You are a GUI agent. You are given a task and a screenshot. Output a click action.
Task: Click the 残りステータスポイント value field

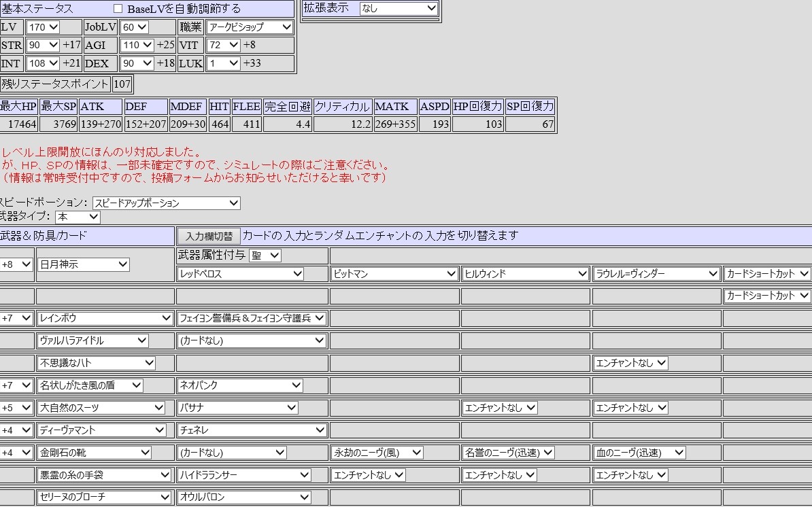coord(122,84)
